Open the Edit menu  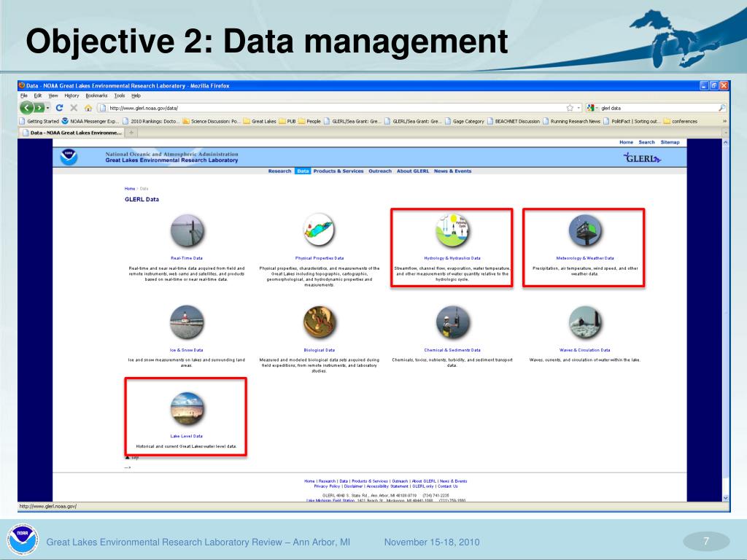[x=38, y=96]
